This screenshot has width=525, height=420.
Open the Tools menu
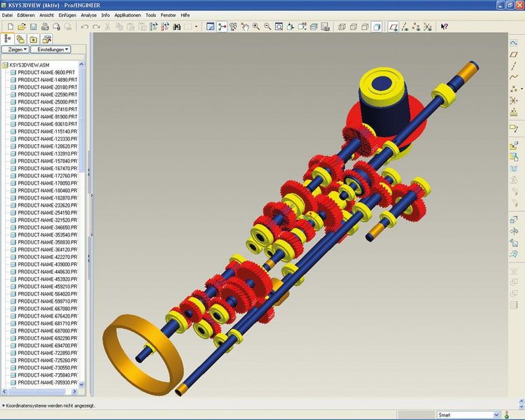[150, 15]
